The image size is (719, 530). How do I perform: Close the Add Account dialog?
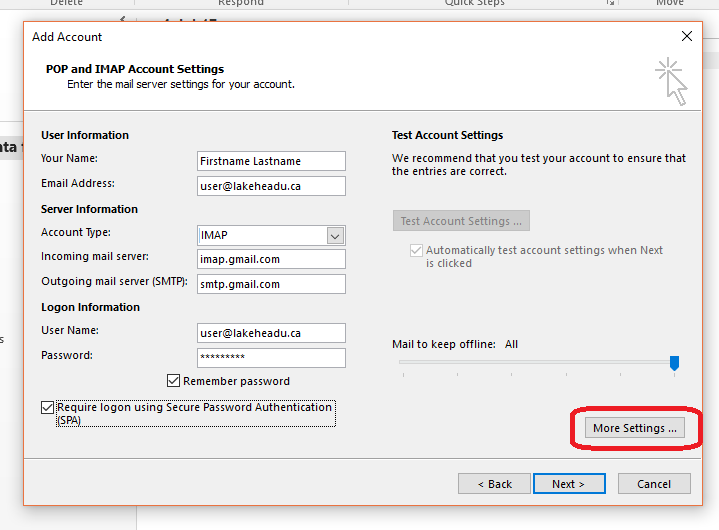pos(686,36)
